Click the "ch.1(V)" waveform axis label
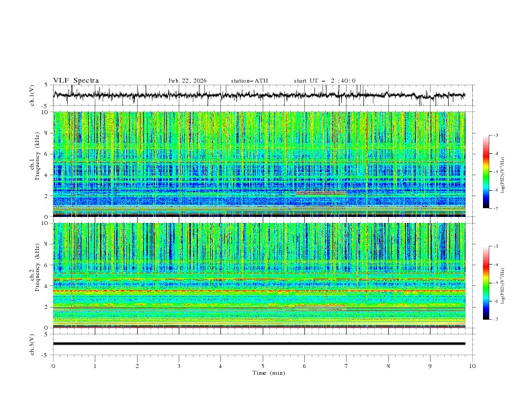The width and height of the screenshot is (532, 411). pos(32,95)
